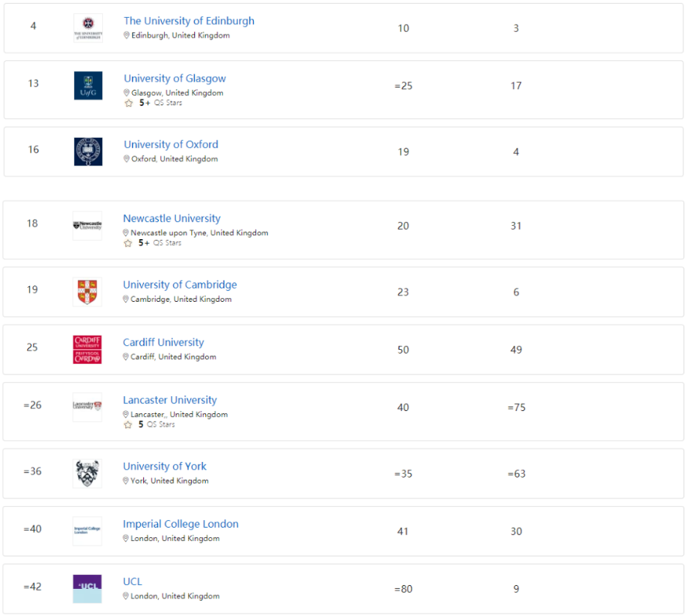
Task: Click the University of Oxford crest logo
Action: (88, 152)
